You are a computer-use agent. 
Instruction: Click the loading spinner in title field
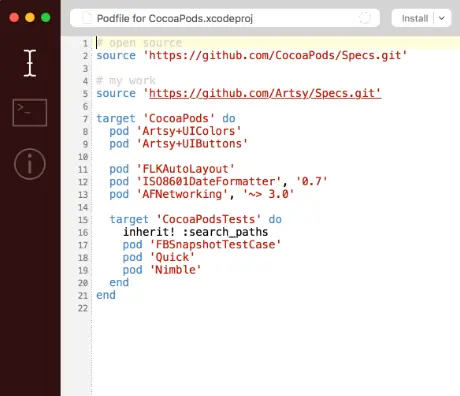coord(364,18)
